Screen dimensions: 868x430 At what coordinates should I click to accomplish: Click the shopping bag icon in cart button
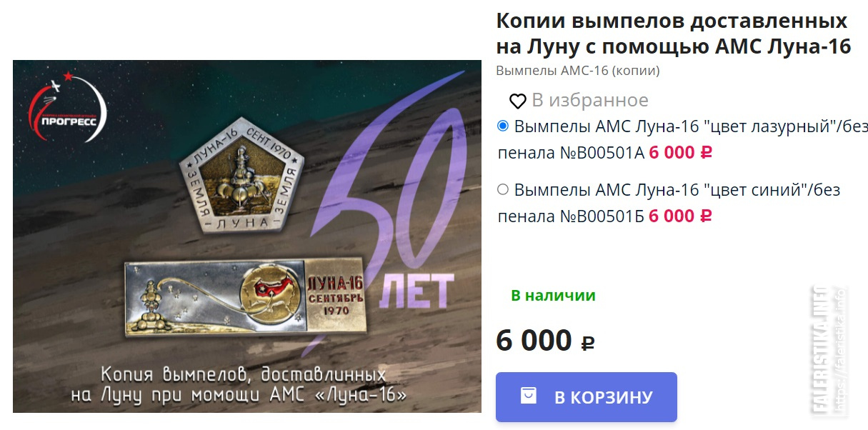point(528,396)
